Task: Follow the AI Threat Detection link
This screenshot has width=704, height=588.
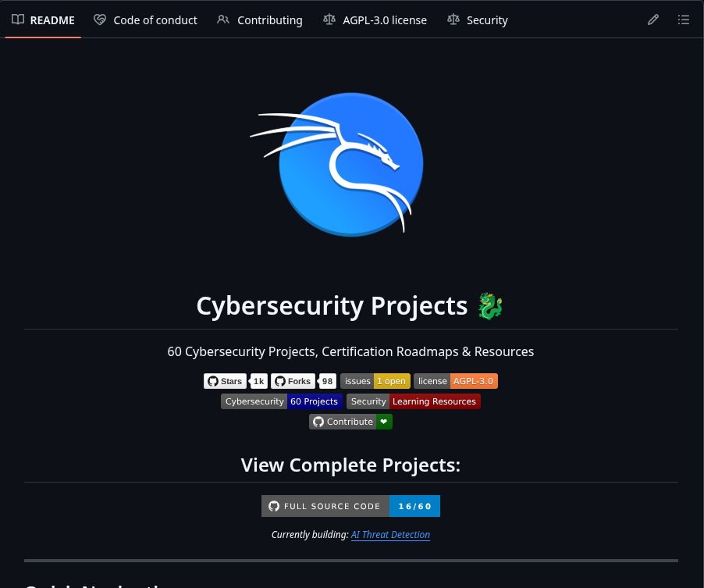Action: [390, 534]
